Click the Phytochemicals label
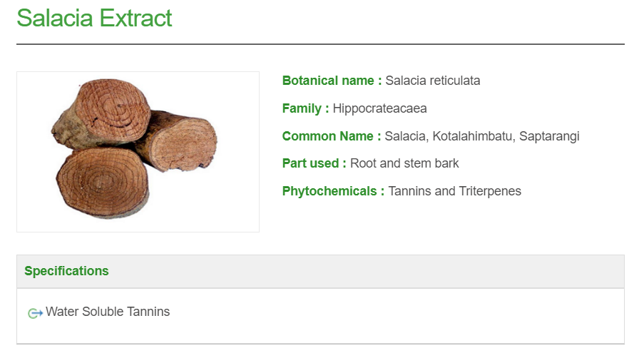644x358 pixels. pos(333,191)
